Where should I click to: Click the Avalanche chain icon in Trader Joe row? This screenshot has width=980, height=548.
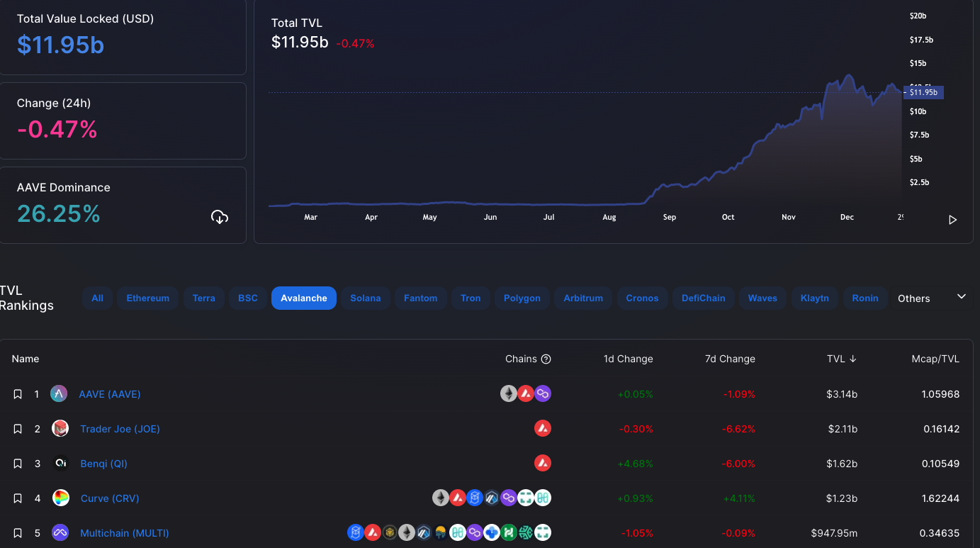pyautogui.click(x=543, y=428)
